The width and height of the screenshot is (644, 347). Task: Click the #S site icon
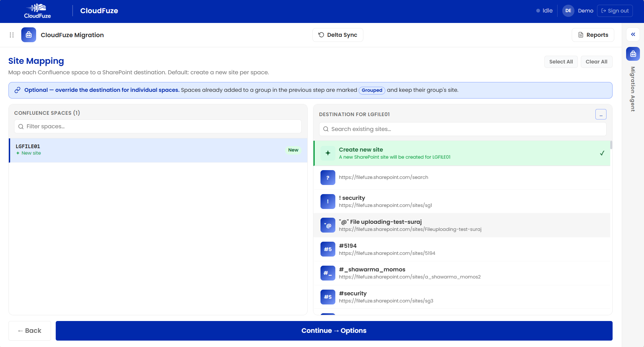coord(328,297)
